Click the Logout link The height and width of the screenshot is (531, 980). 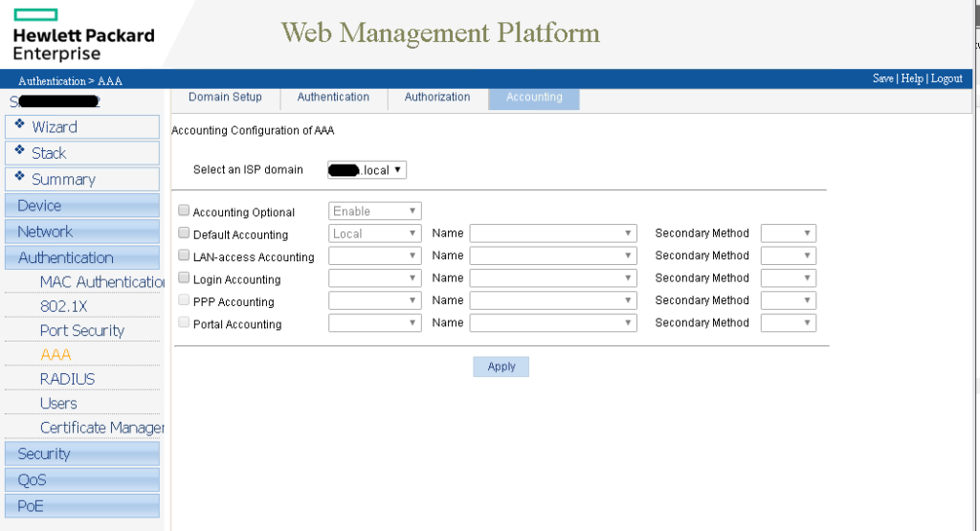pos(947,78)
